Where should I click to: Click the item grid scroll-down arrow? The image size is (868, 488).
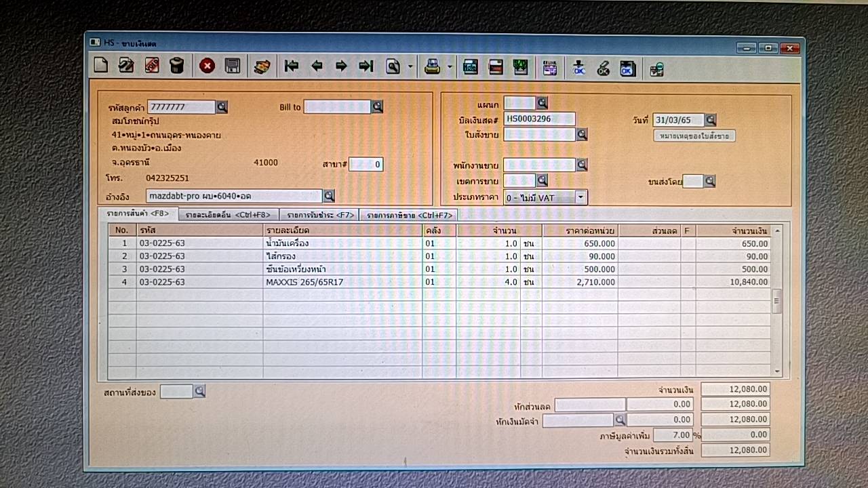(x=777, y=371)
